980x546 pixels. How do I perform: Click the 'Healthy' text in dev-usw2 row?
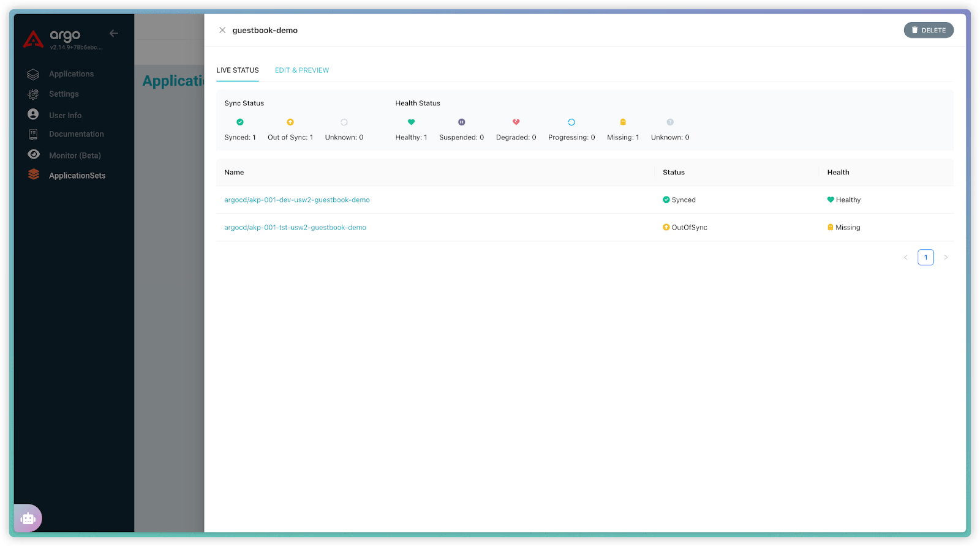[848, 200]
